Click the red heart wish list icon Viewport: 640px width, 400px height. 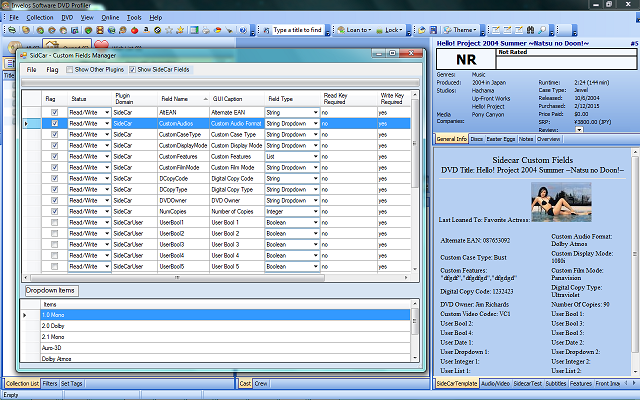point(101,44)
